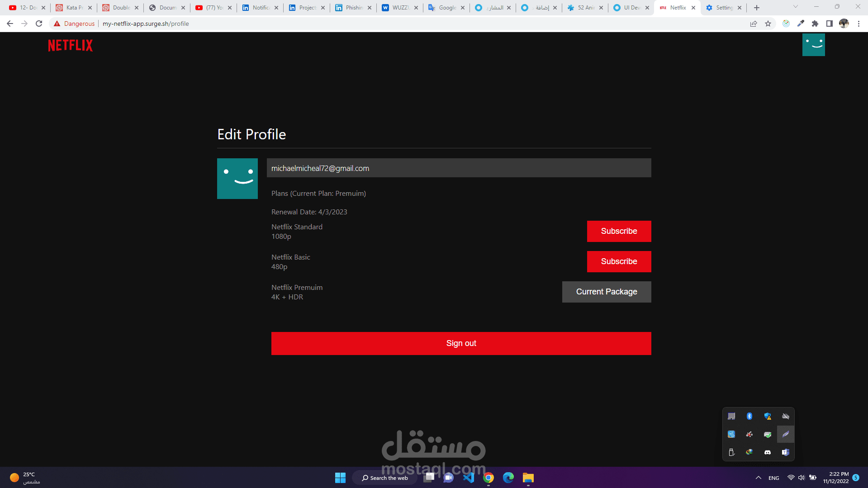Switch the ENG input language indicator

coord(774,478)
